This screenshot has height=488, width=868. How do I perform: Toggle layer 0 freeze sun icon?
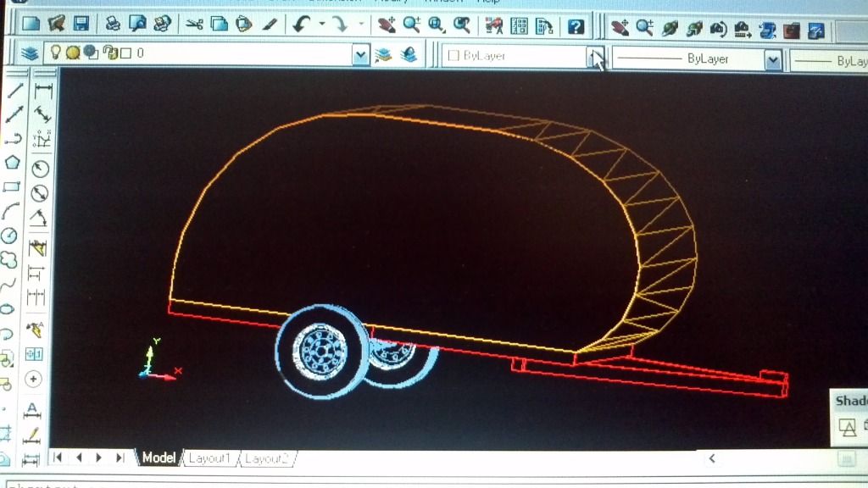[73, 53]
